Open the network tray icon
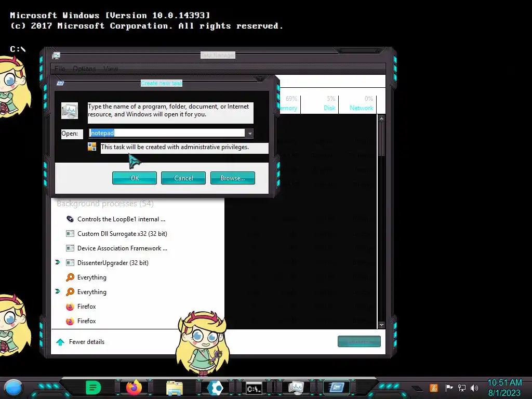The image size is (532, 399). point(462,388)
